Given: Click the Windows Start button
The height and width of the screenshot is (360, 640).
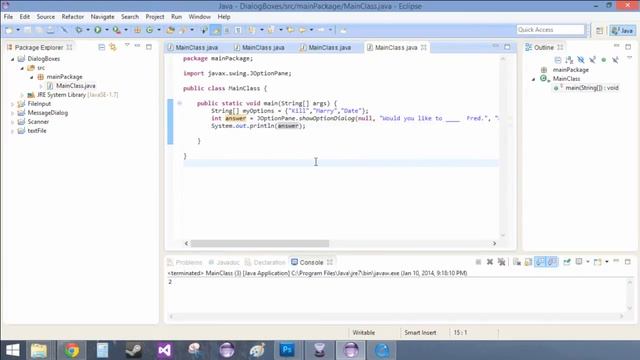Looking at the screenshot, I should (x=13, y=350).
